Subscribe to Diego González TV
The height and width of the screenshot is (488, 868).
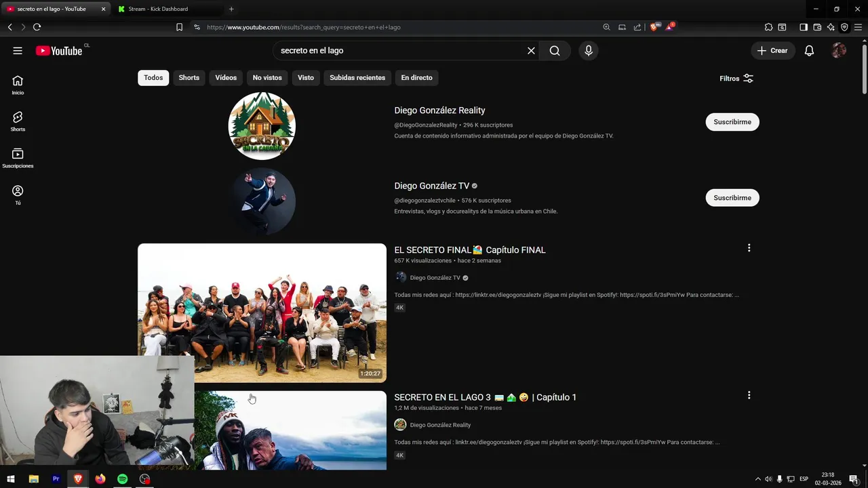point(732,198)
